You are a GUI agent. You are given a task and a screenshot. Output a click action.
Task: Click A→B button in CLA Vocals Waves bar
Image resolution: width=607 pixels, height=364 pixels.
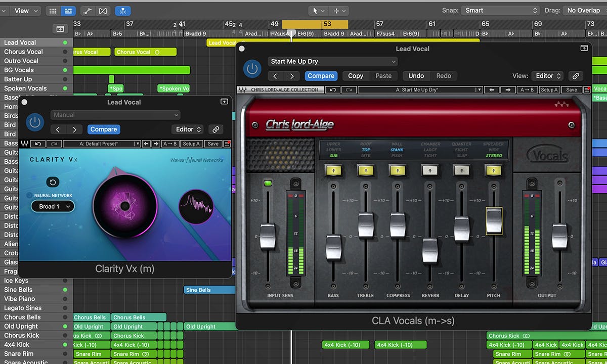click(527, 89)
